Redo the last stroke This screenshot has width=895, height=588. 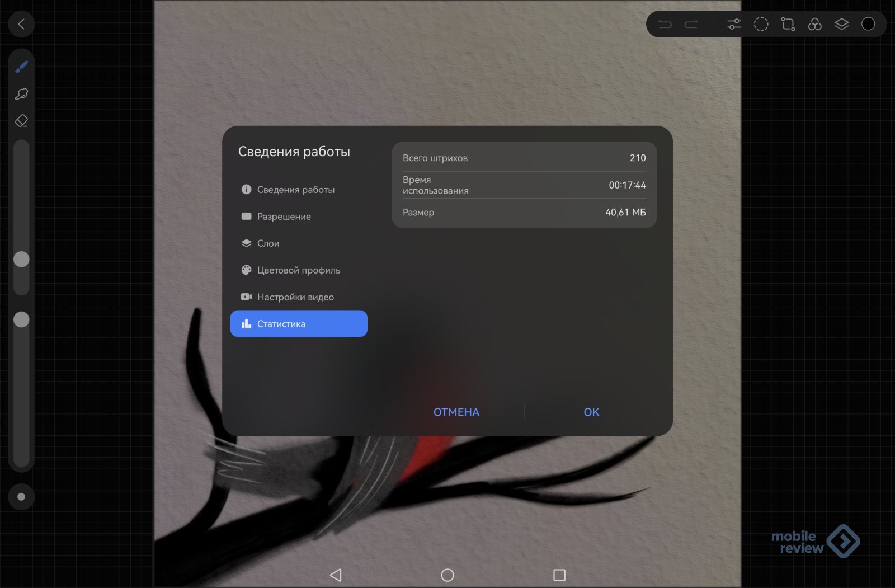pos(691,24)
